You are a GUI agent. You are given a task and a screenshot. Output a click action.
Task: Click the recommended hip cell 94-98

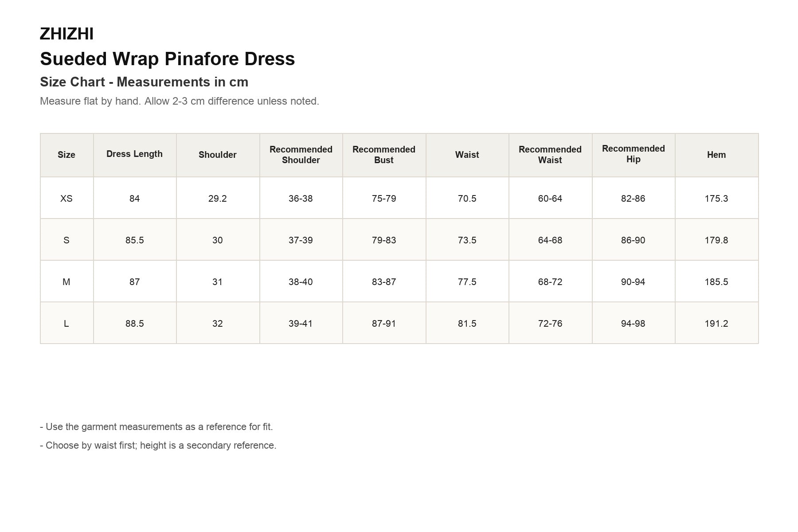point(633,323)
